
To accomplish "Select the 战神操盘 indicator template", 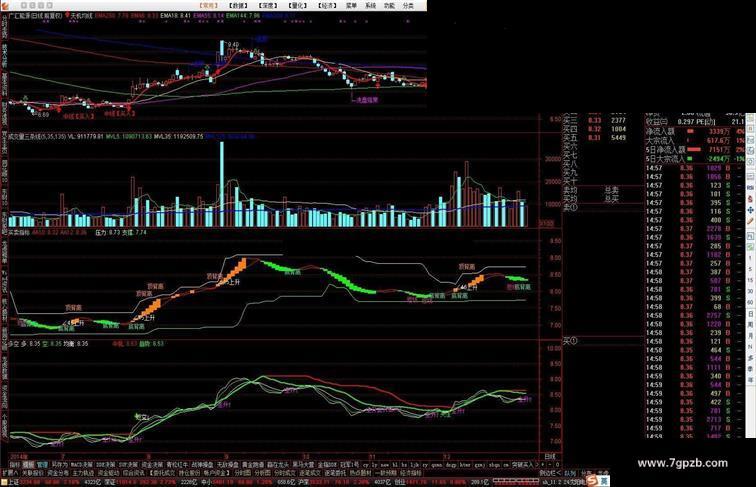I will pyautogui.click(x=200, y=465).
